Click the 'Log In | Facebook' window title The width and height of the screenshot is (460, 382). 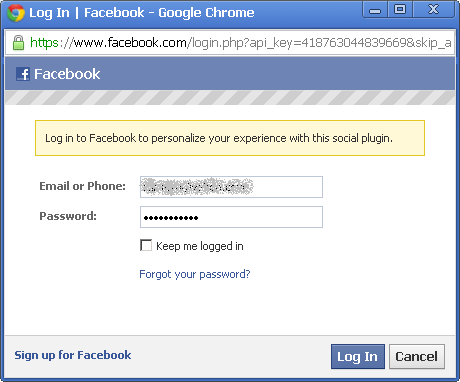click(x=86, y=13)
